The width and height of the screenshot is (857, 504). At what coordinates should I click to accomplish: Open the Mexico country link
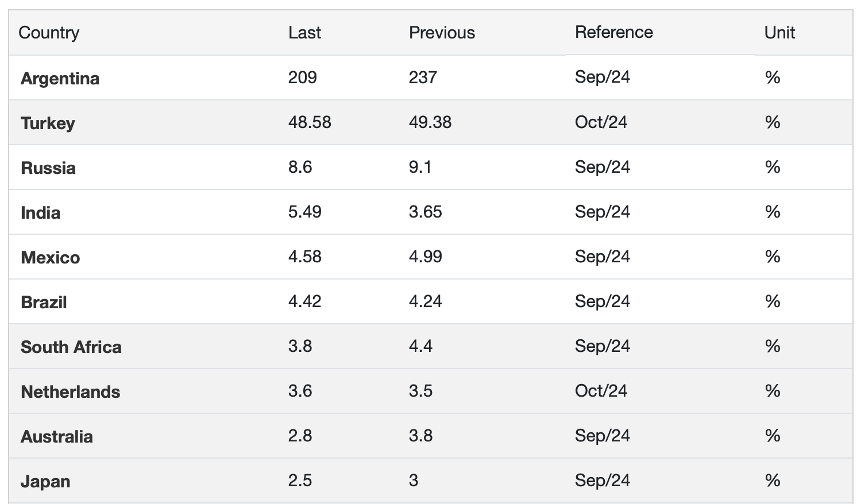click(x=50, y=257)
